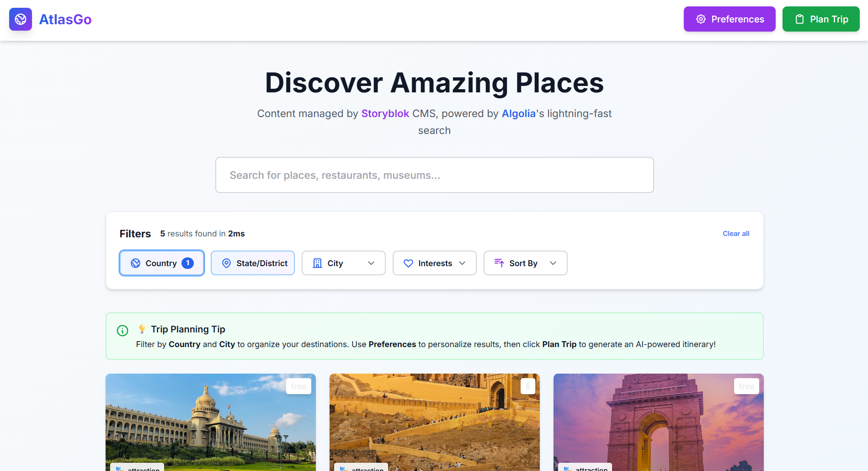The image size is (868, 471).
Task: Open the Preferences panel
Action: [730, 19]
